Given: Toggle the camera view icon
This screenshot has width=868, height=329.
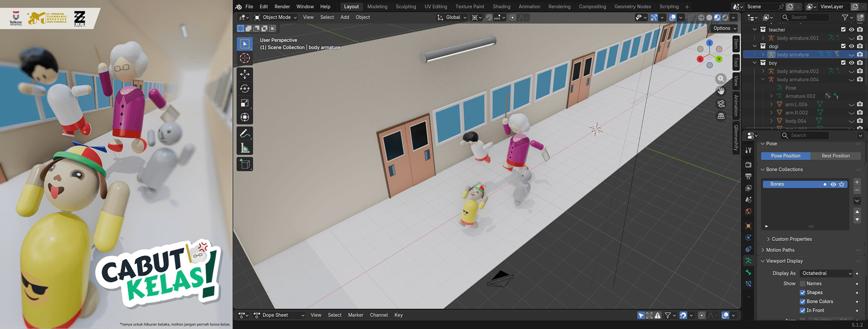Looking at the screenshot, I should (x=721, y=104).
